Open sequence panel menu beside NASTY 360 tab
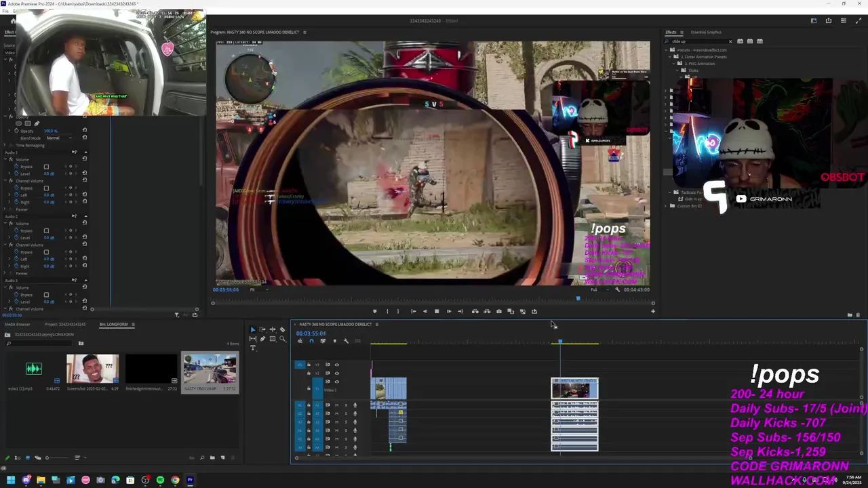Screen dimensions: 868x488 coord(376,324)
